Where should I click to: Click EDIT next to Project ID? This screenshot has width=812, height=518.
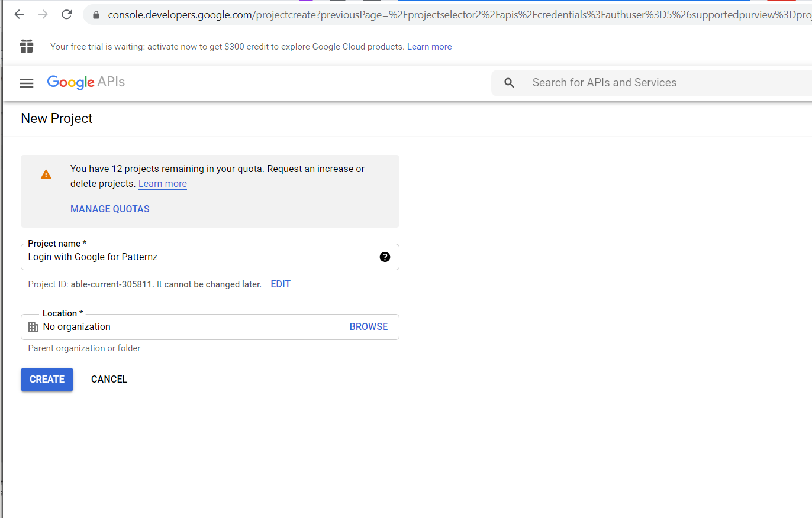(x=281, y=284)
